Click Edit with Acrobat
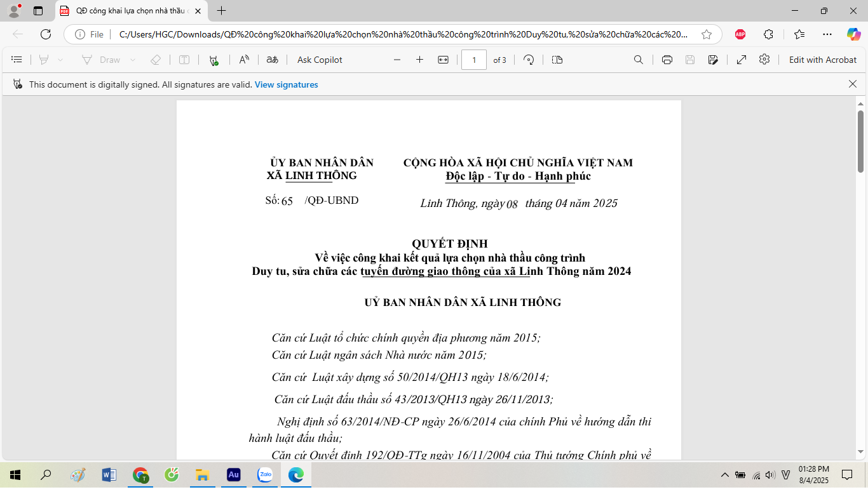Image resolution: width=868 pixels, height=499 pixels. [823, 60]
